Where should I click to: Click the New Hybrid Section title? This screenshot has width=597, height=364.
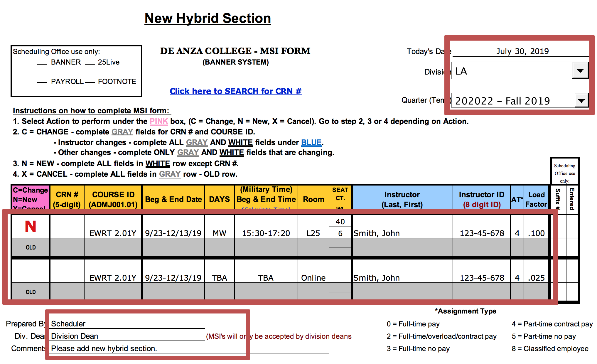(x=208, y=18)
